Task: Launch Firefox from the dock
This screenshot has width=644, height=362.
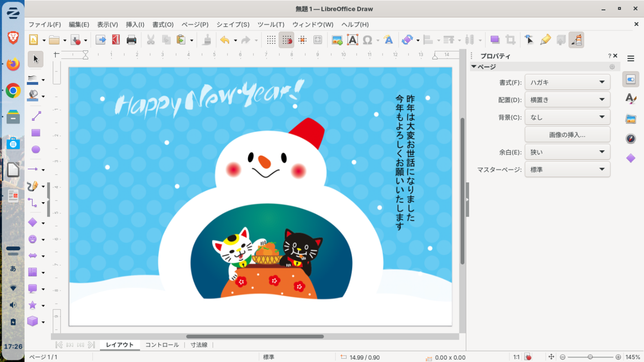Action: coord(13,64)
